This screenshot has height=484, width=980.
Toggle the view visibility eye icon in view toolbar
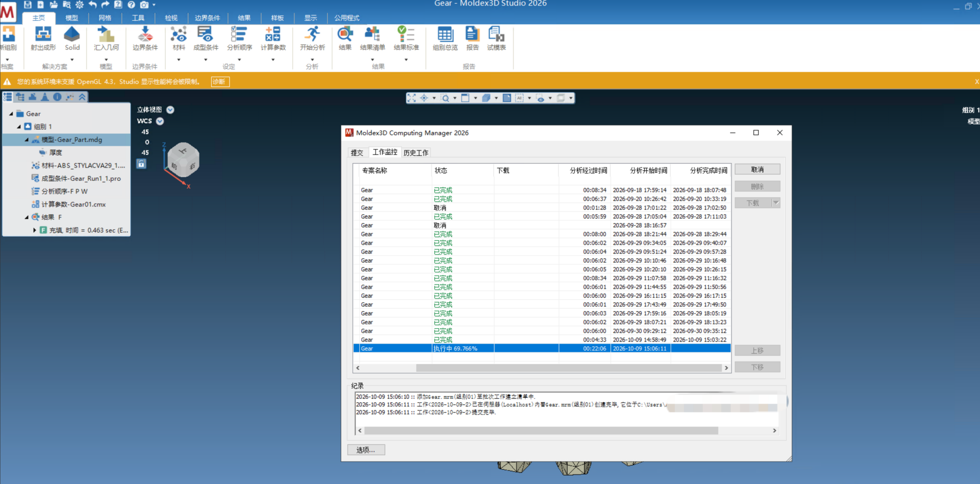[x=541, y=98]
